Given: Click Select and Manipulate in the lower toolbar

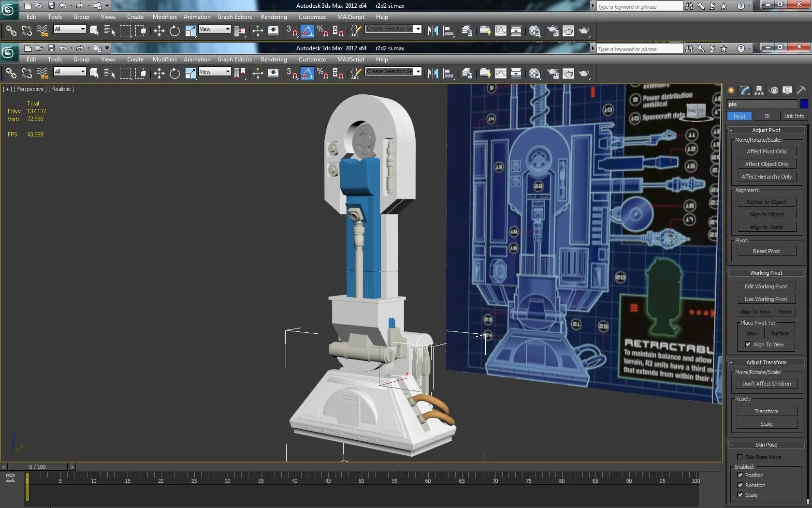Looking at the screenshot, I should coord(258,74).
